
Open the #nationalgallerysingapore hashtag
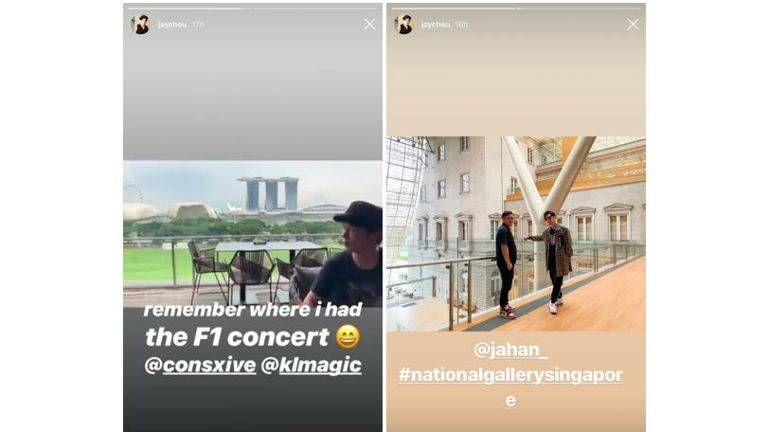[511, 387]
